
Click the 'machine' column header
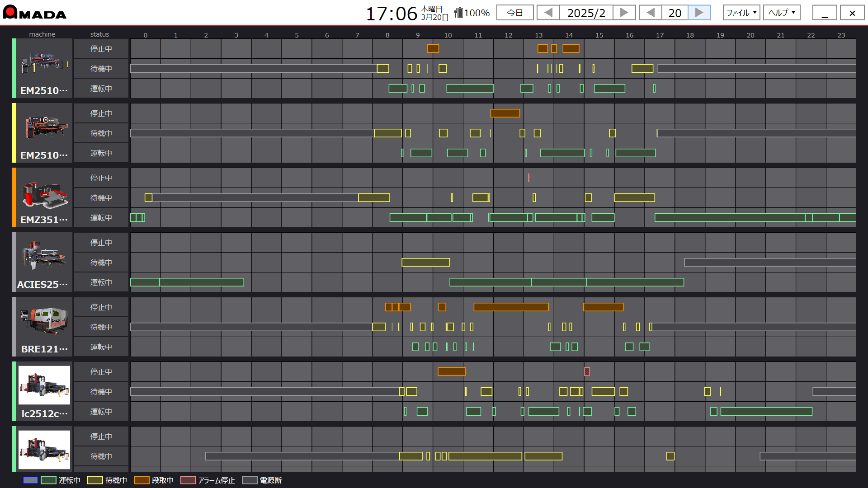(42, 34)
